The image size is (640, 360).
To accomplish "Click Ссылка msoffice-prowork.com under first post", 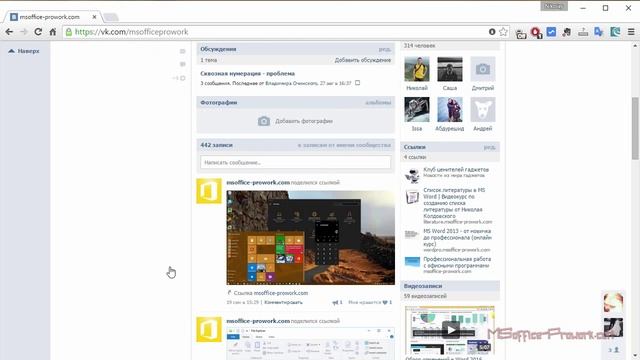I will click(271, 293).
